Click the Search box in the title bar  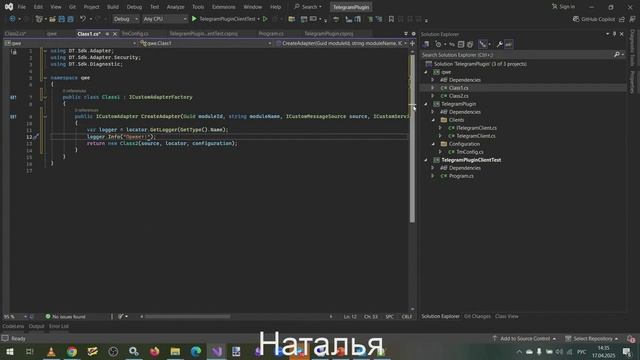pyautogui.click(x=308, y=7)
